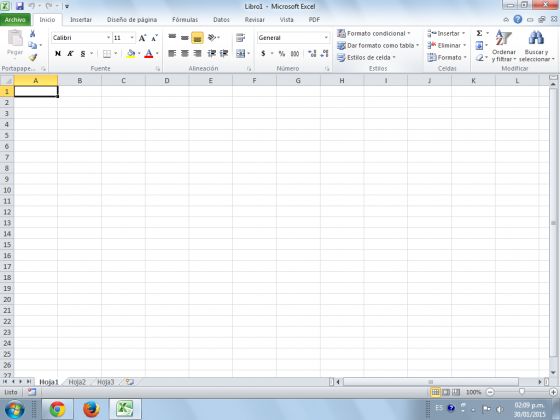Viewport: 560px width, 420px height.
Task: Click the Merge and Center icon
Action: pyautogui.click(x=240, y=54)
